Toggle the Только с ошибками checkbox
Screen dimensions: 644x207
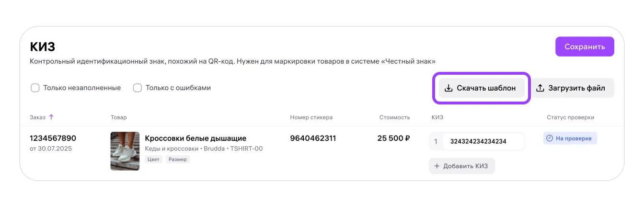tap(138, 88)
